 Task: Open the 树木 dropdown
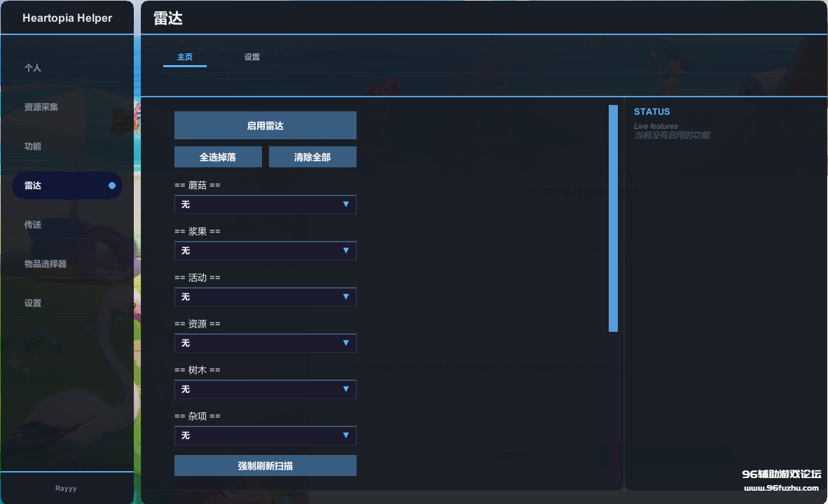[x=265, y=389]
